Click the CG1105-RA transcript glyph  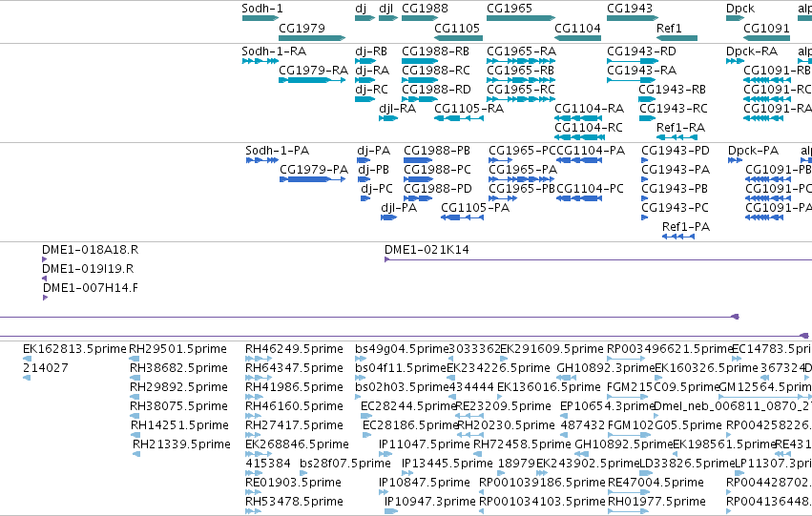(459, 118)
